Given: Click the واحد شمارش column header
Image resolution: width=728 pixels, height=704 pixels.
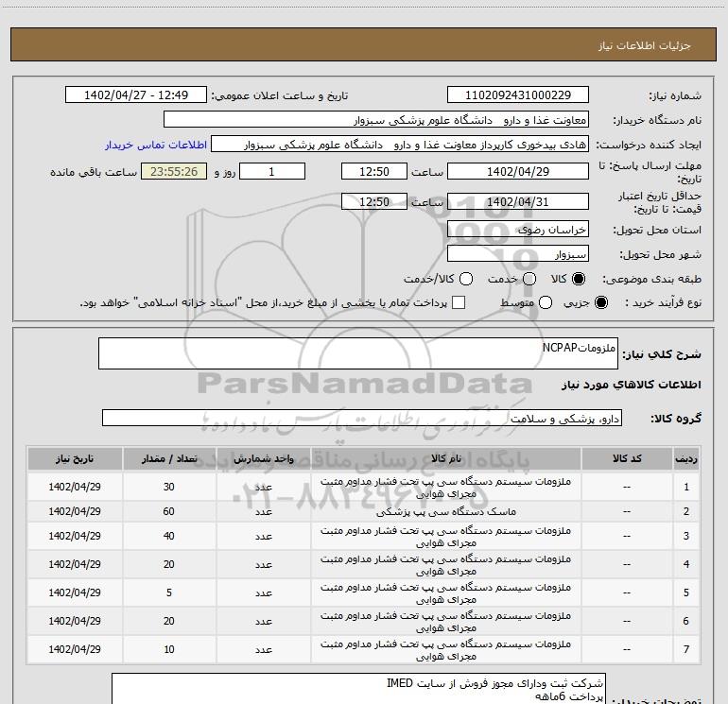Looking at the screenshot, I should pyautogui.click(x=263, y=458).
